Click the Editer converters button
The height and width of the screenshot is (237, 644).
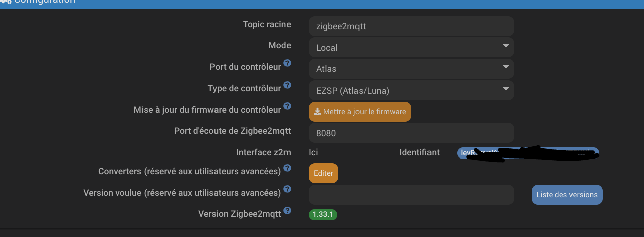coord(323,173)
